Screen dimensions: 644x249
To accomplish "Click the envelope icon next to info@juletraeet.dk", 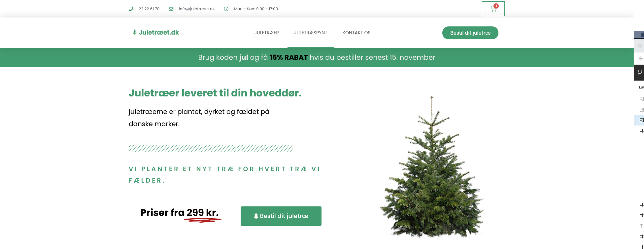I will (x=171, y=9).
